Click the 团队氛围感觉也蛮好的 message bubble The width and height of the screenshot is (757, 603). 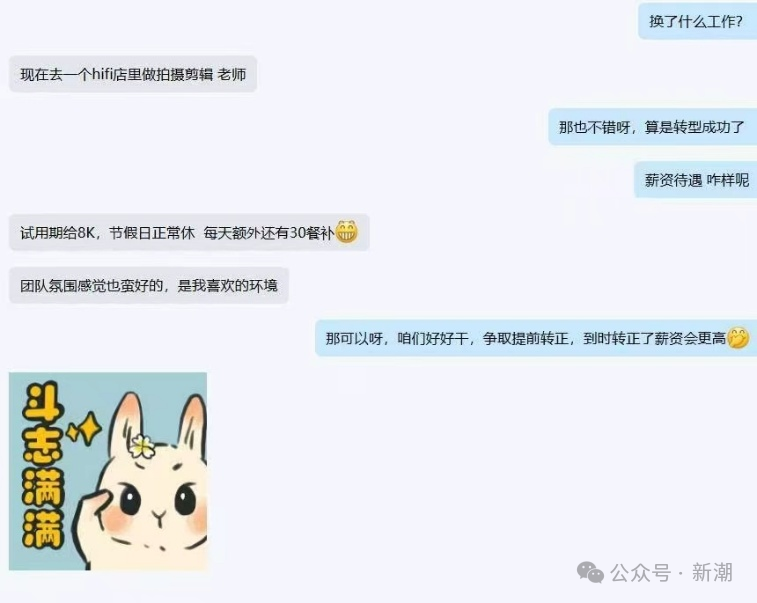pos(149,285)
